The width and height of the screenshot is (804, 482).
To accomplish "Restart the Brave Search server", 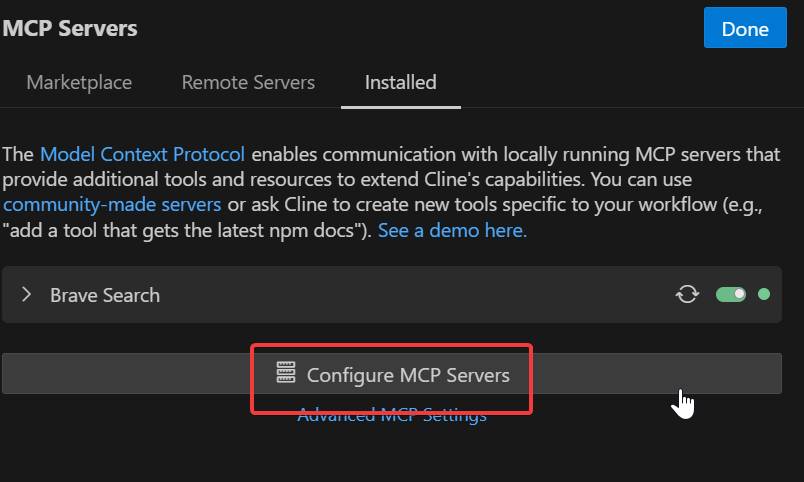I will (x=687, y=294).
